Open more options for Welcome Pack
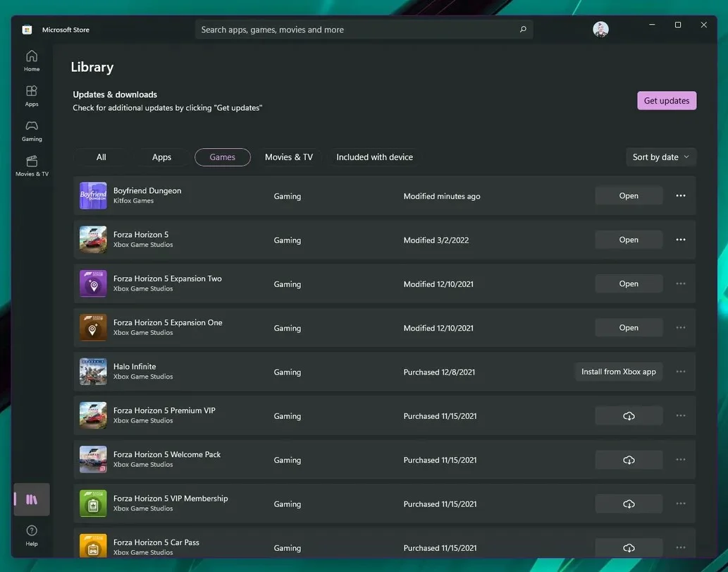Screen dimensions: 728x572 point(681,460)
